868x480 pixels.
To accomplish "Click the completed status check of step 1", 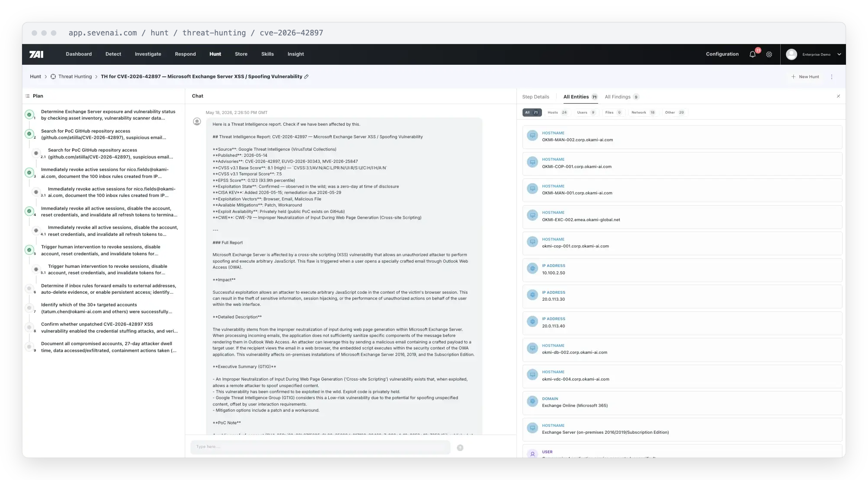I will coord(29,114).
